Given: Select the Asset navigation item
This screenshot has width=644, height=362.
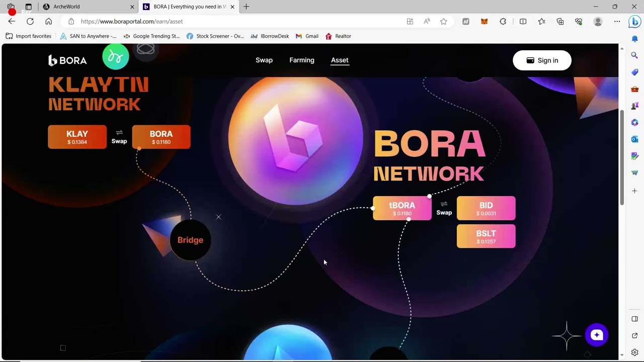Looking at the screenshot, I should [x=340, y=60].
